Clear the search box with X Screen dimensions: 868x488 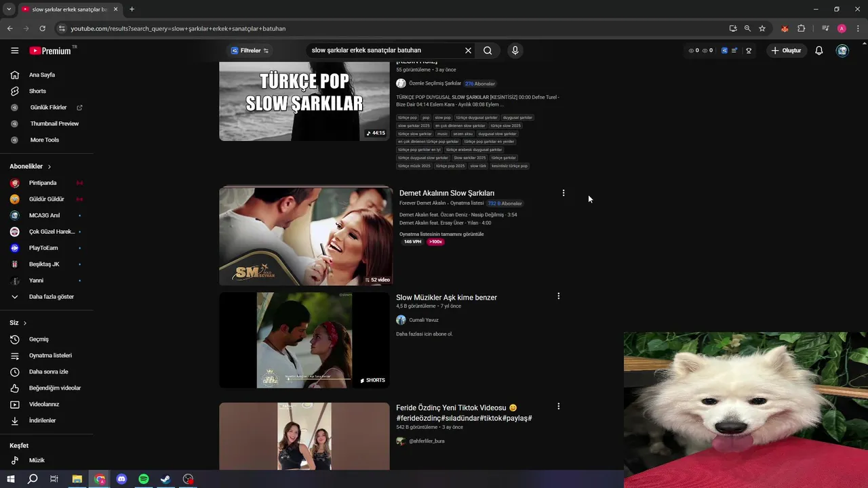[x=468, y=50]
